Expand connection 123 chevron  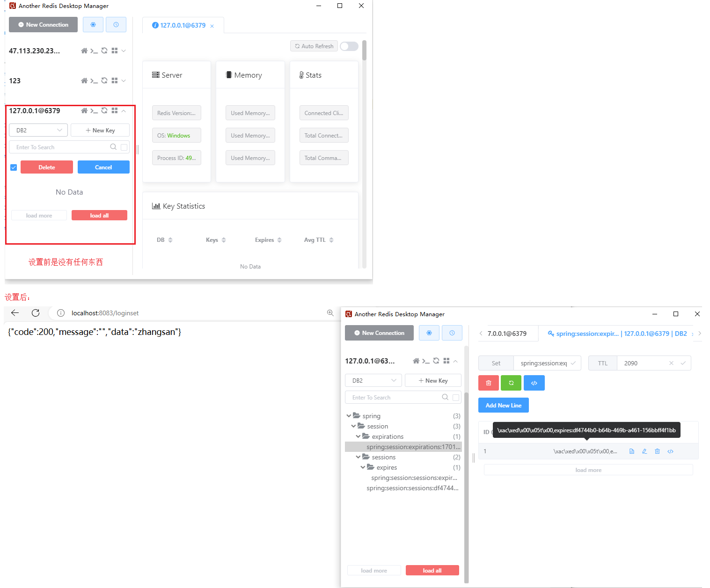click(124, 81)
